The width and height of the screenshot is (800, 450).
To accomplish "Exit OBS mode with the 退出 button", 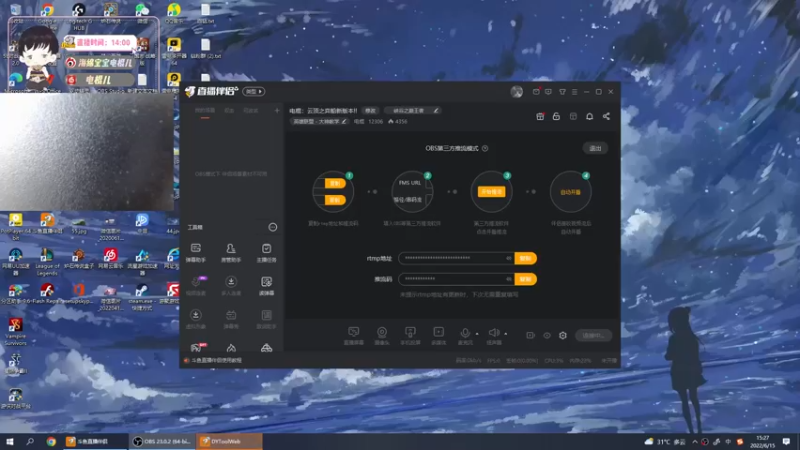I will tap(595, 148).
